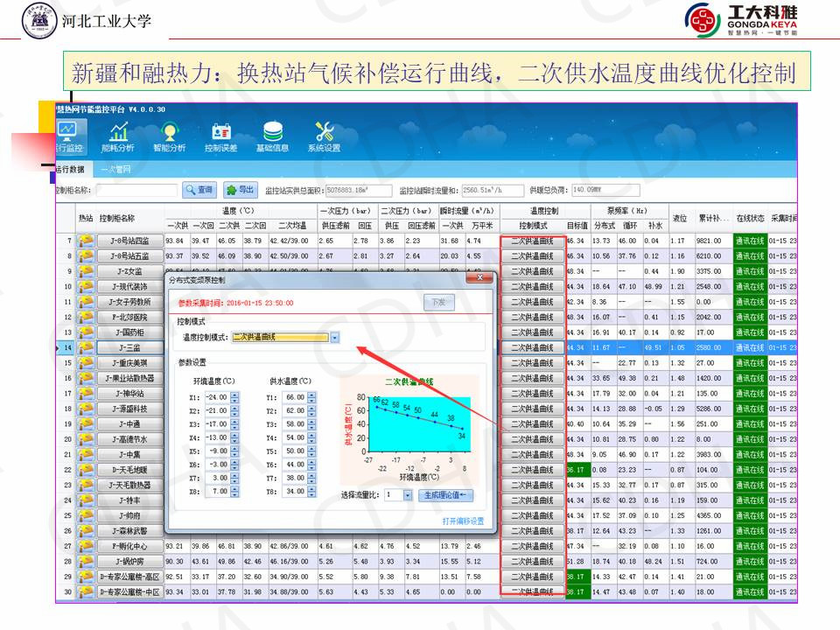Open the 基础信息 database icon
Image resolution: width=840 pixels, height=630 pixels.
click(272, 136)
